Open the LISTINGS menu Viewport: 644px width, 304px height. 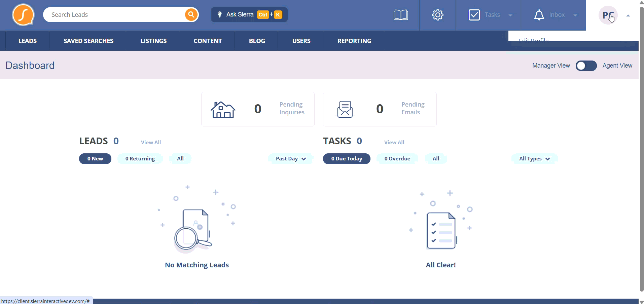(x=153, y=41)
